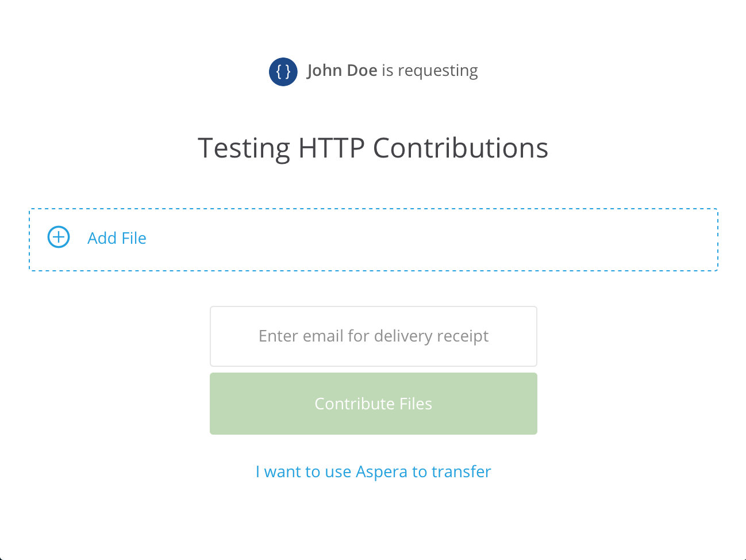Viewport: 746px width, 560px height.
Task: Open the file picker via the Add File icon
Action: [x=58, y=237]
